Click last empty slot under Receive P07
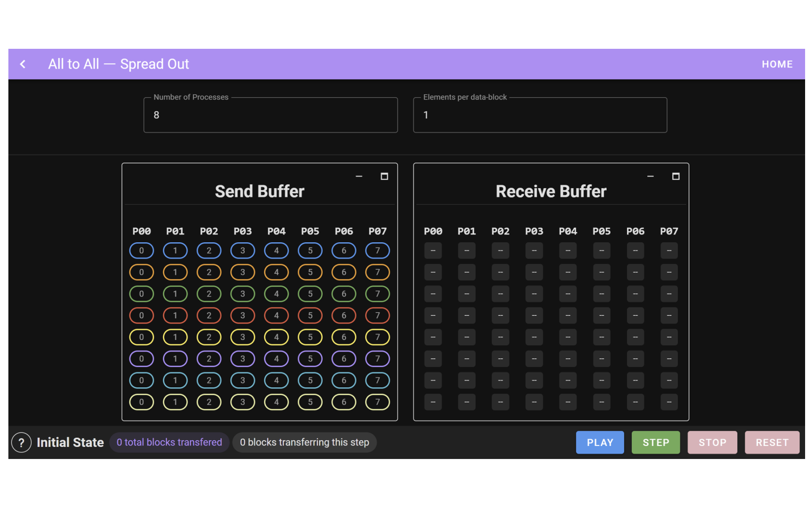812x526 pixels. coord(669,402)
